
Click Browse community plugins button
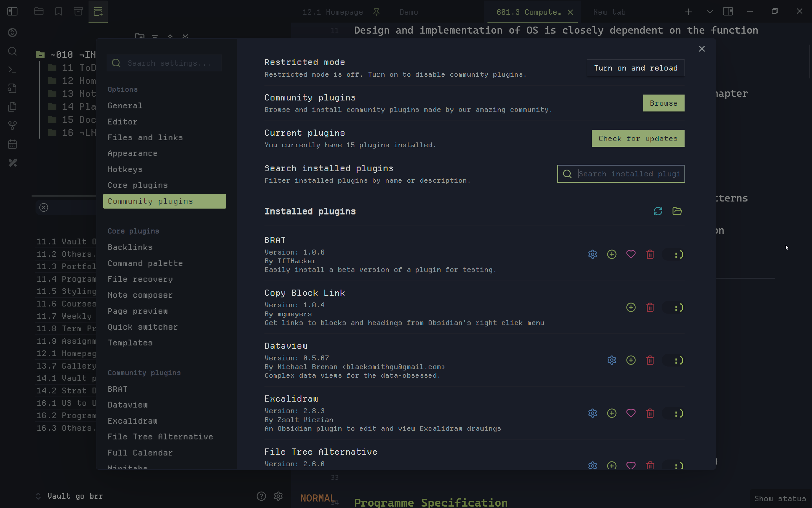point(663,103)
